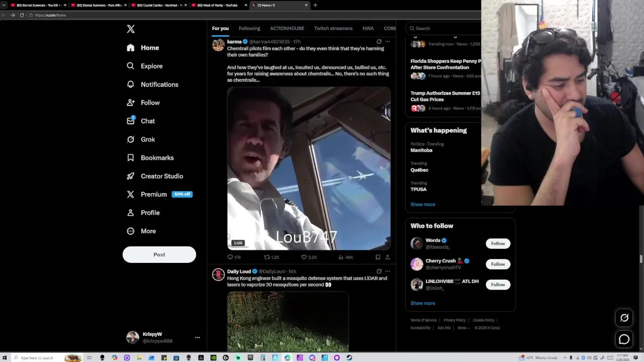This screenshot has height=362, width=644.
Task: Open Ads info footer link
Action: pos(444,328)
